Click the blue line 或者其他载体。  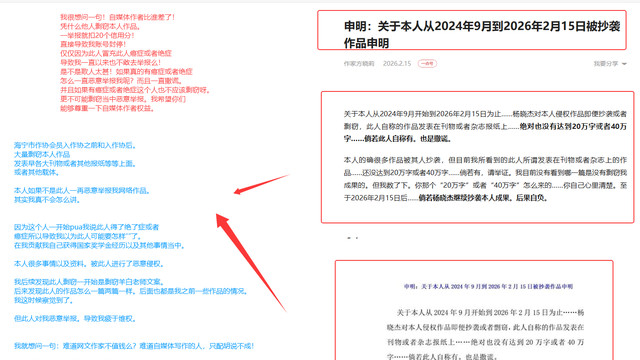click(37, 172)
